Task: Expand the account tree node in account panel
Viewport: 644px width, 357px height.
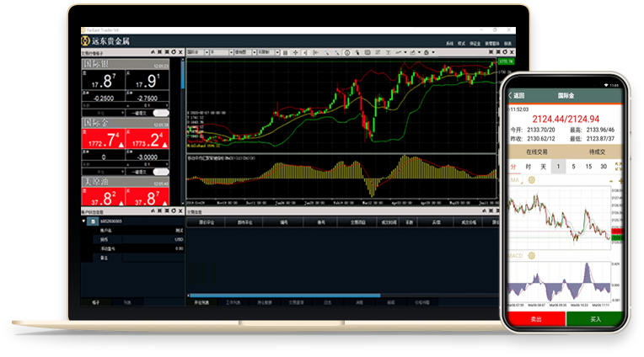Action: 84,221
